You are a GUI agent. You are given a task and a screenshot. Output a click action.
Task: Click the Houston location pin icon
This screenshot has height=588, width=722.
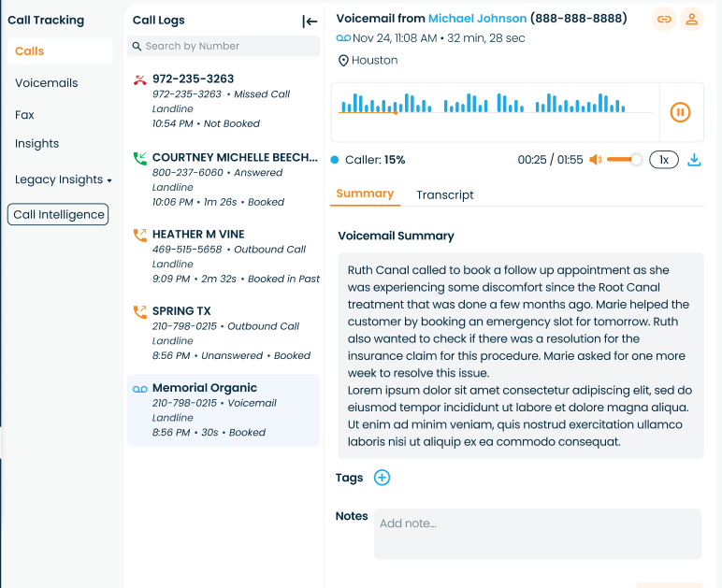343,61
